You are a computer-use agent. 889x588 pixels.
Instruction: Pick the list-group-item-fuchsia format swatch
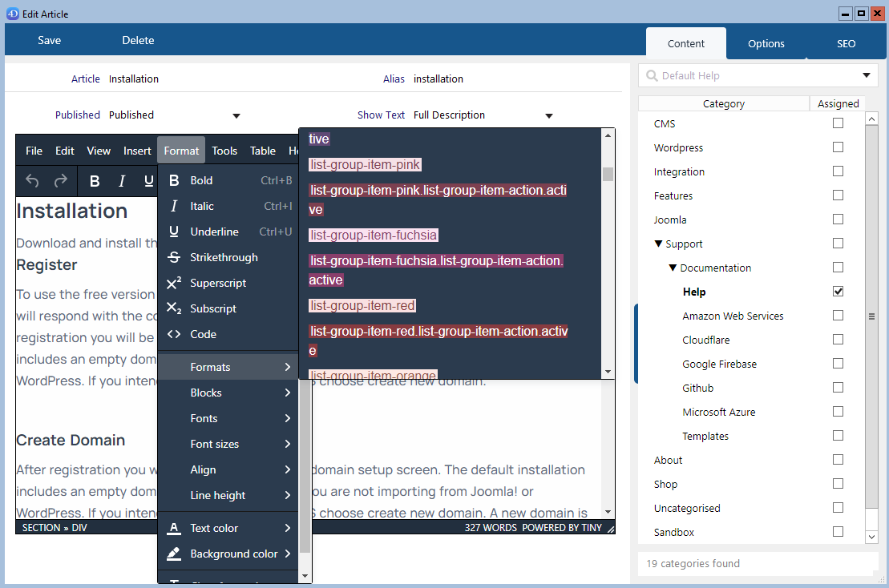[x=374, y=235]
